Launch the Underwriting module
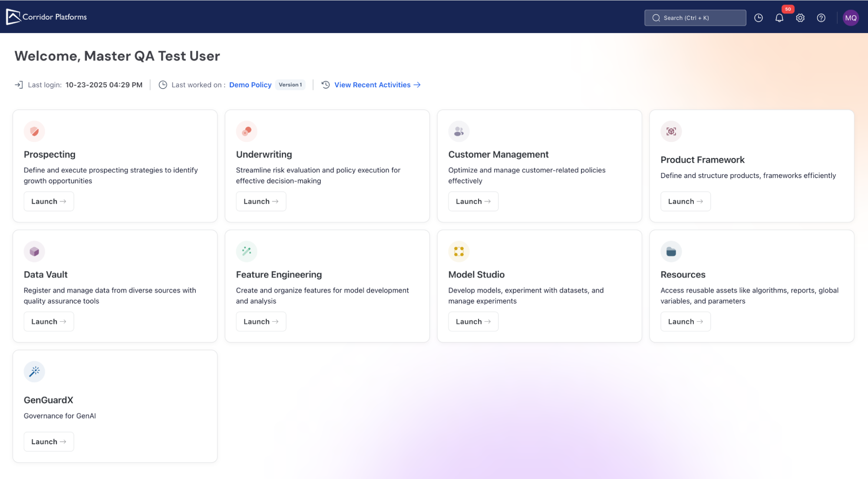This screenshot has height=479, width=868. click(x=261, y=202)
